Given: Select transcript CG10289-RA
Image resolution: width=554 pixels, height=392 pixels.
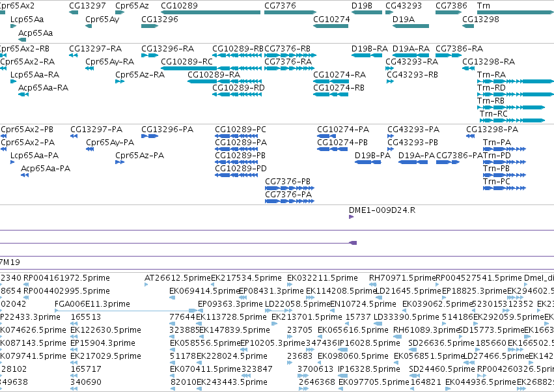Looking at the screenshot, I should pos(225,81).
